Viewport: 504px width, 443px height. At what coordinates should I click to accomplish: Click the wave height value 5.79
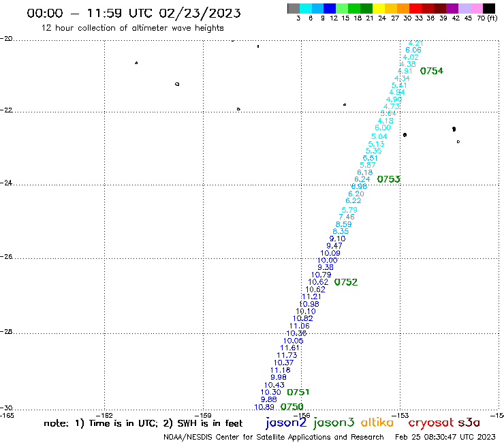pos(349,210)
